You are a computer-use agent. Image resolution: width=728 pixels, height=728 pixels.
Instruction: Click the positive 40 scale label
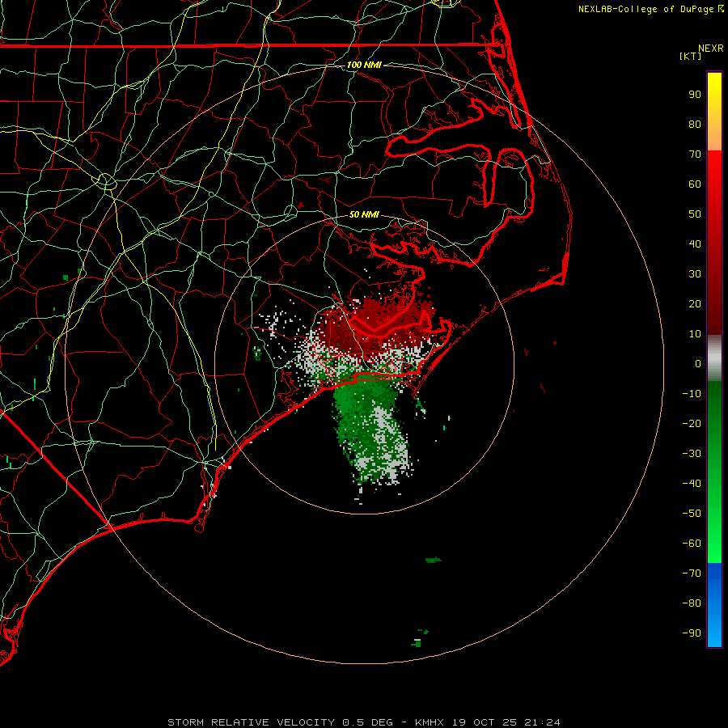[x=695, y=244]
